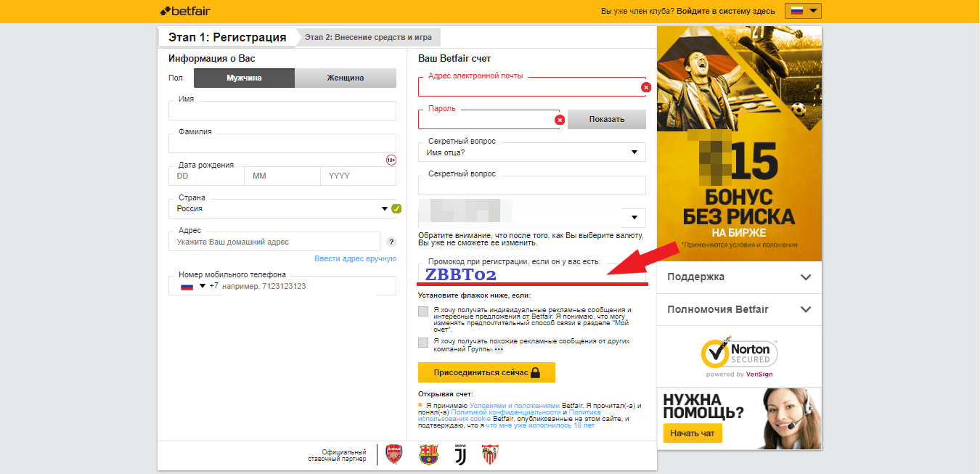Click the red error icon in password field

click(x=560, y=120)
